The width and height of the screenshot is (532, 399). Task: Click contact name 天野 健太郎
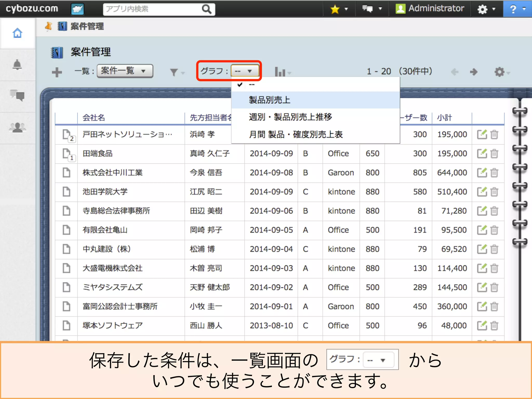click(210, 287)
